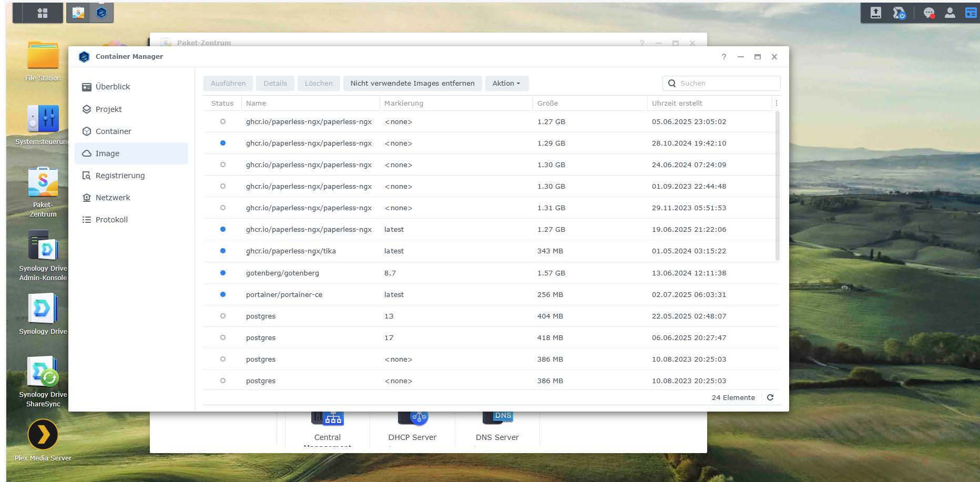Click Nicht verwendete Images entfernen
Screen dimensions: 980x482
pos(413,83)
